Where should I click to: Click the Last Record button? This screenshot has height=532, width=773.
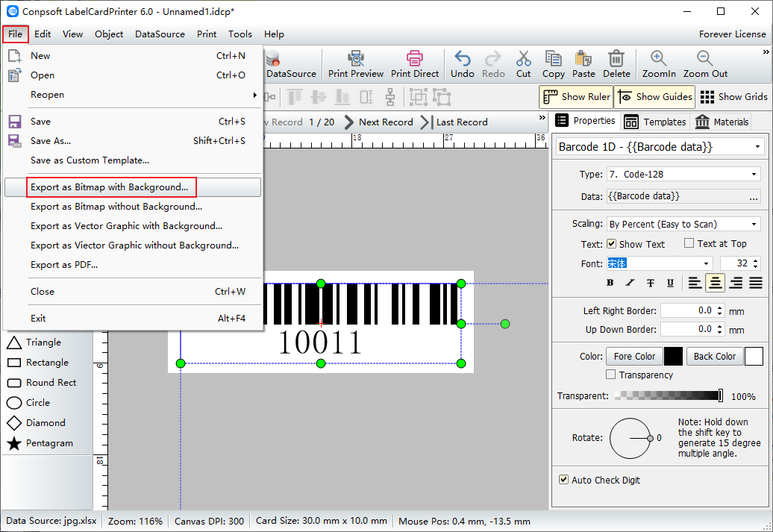[454, 122]
